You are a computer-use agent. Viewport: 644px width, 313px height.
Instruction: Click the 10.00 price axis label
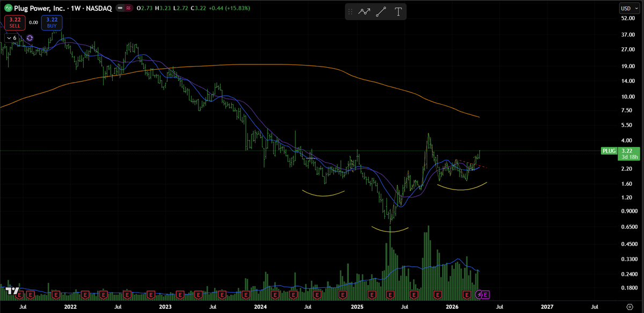(x=627, y=97)
